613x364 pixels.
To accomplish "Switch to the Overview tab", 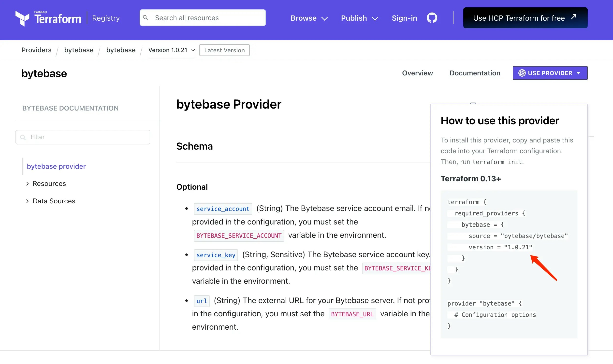I will [x=417, y=73].
